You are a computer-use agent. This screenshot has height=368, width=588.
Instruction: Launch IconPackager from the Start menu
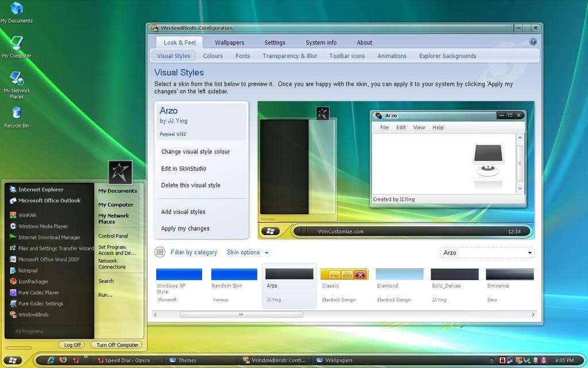coord(33,281)
